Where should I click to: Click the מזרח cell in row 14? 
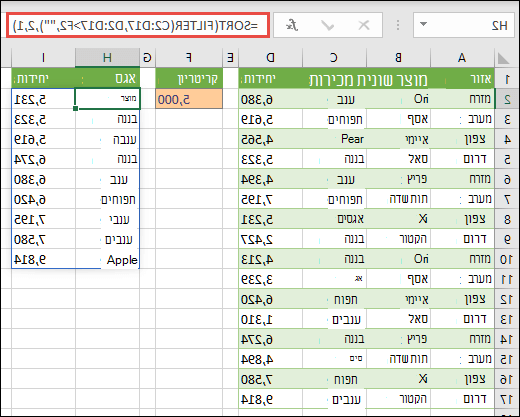tap(462, 339)
